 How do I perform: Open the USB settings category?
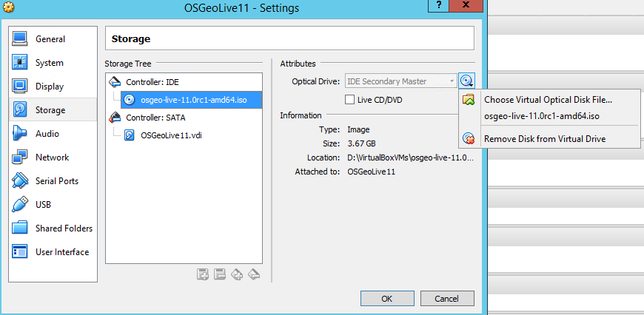(x=53, y=205)
